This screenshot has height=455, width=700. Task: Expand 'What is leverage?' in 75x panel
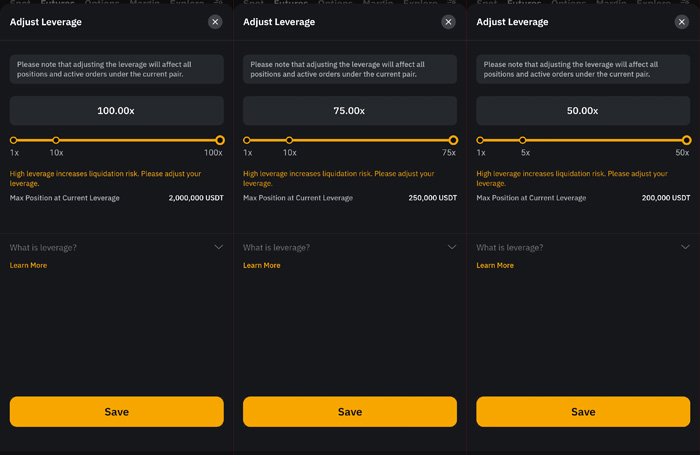coord(350,247)
